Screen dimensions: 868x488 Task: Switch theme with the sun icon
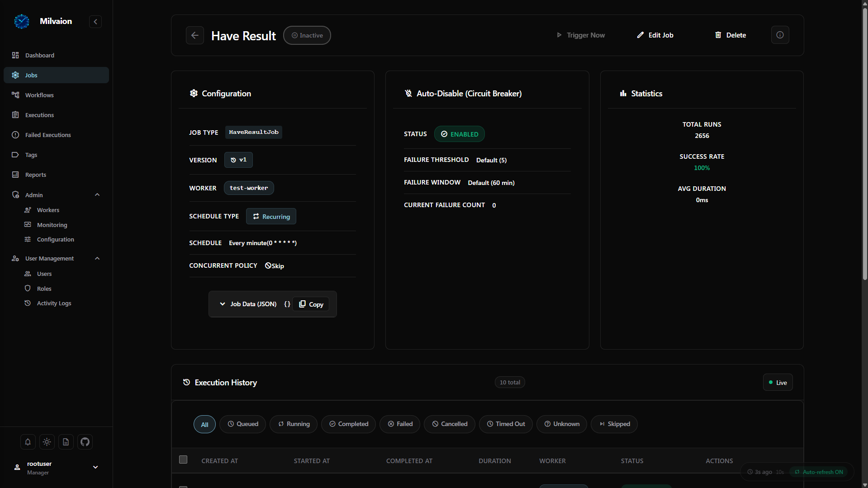[47, 442]
